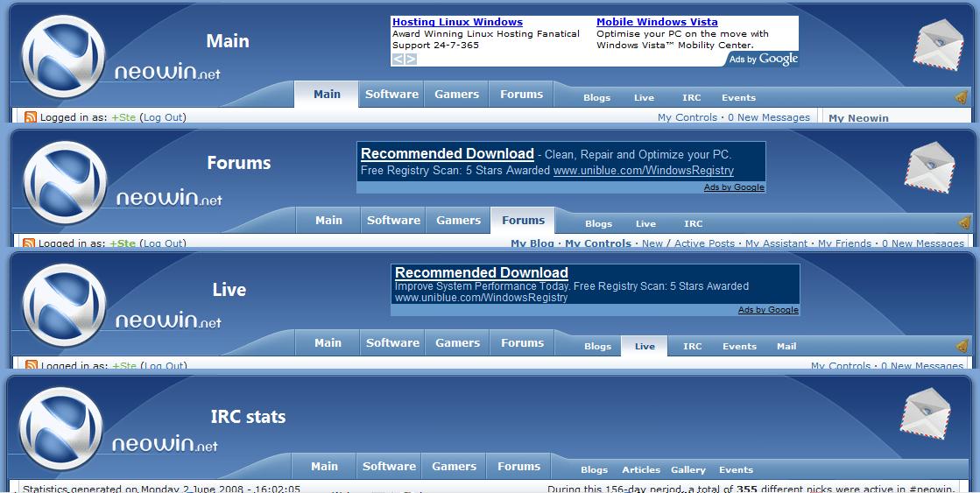Open the envelope mail icon in IRC stats header
The image size is (980, 493).
(x=926, y=413)
